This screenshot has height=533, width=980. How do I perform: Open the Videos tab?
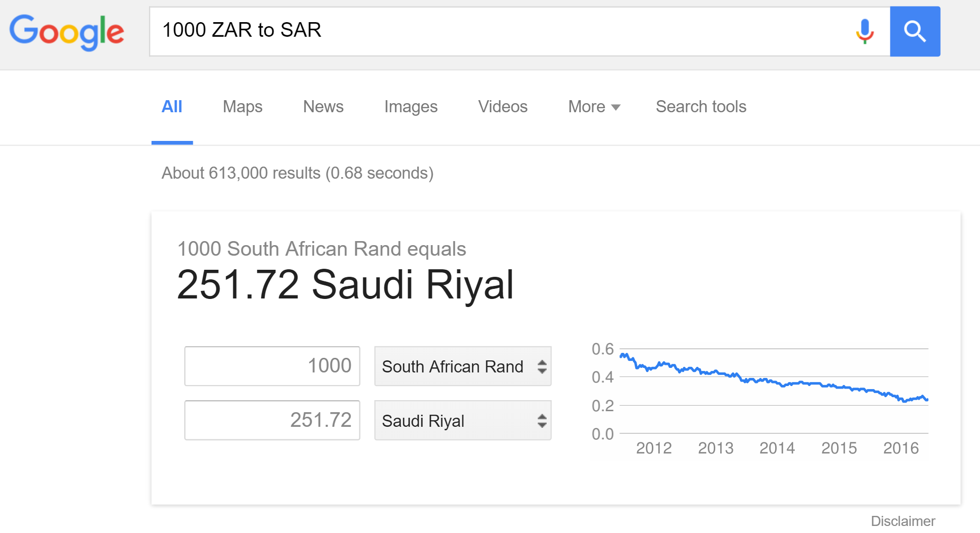coord(502,107)
